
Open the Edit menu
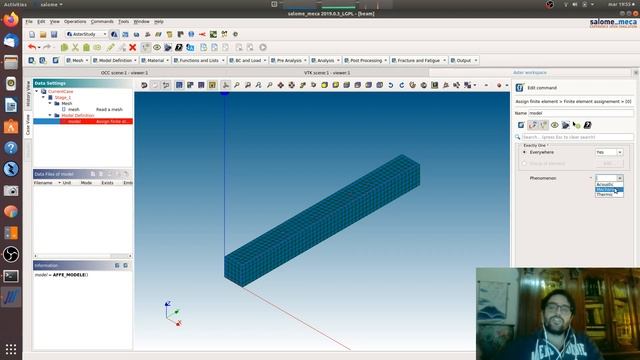[41, 22]
